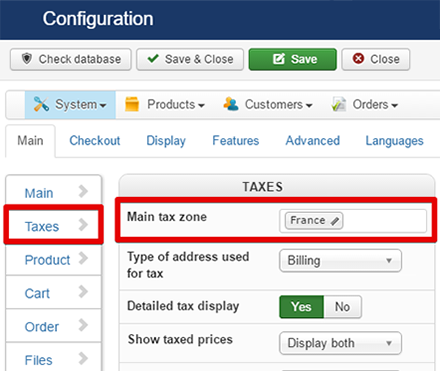Click the France tax zone tag

pos(314,221)
